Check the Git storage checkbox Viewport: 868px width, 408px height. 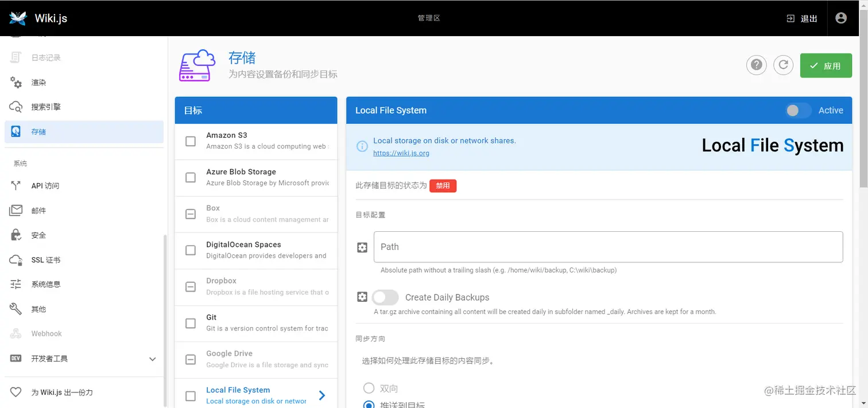191,323
